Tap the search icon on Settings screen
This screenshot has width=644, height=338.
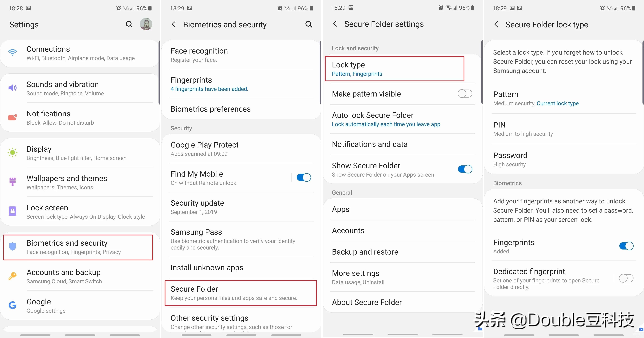pyautogui.click(x=129, y=24)
